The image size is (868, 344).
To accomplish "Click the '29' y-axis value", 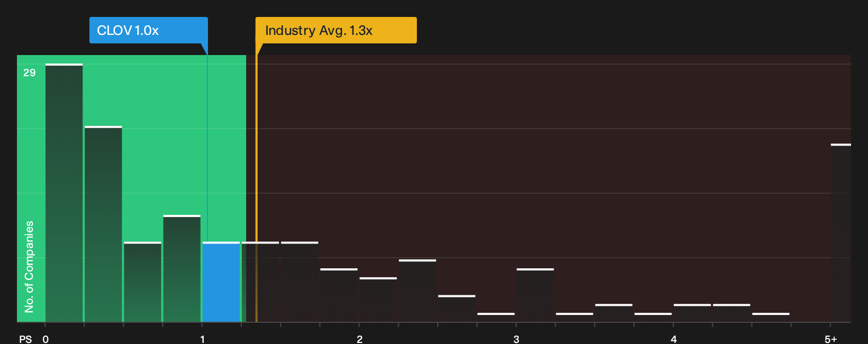I will tap(30, 73).
